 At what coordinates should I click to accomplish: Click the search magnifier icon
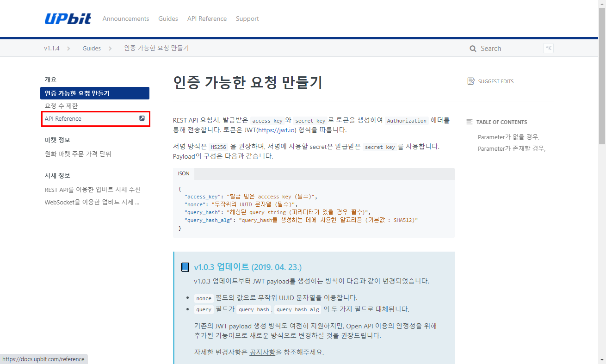[x=473, y=49]
